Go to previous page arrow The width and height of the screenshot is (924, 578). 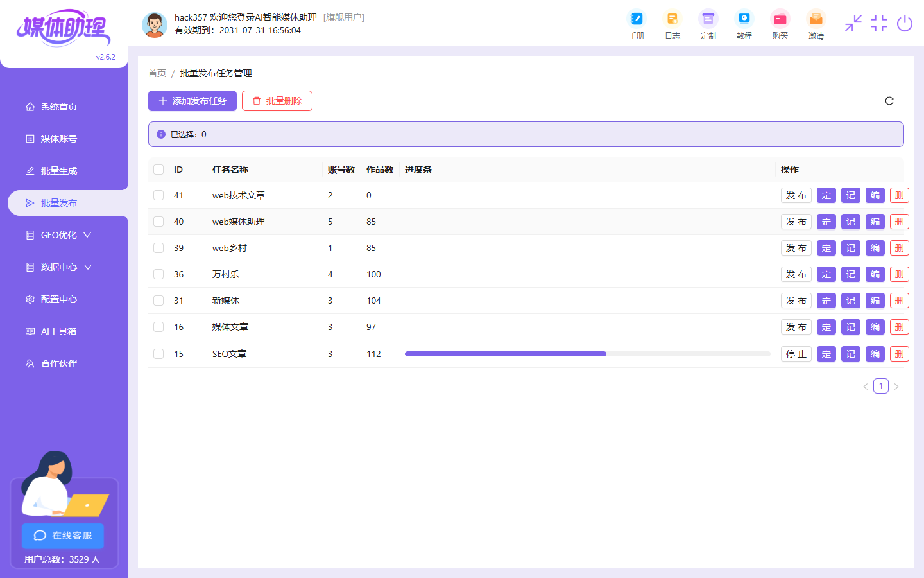pyautogui.click(x=866, y=387)
